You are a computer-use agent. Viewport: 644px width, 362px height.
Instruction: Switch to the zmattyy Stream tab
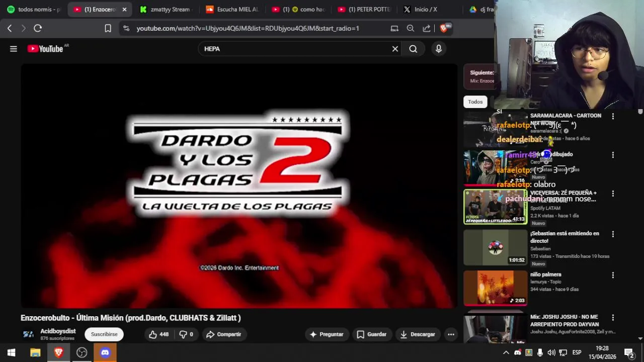166,9
